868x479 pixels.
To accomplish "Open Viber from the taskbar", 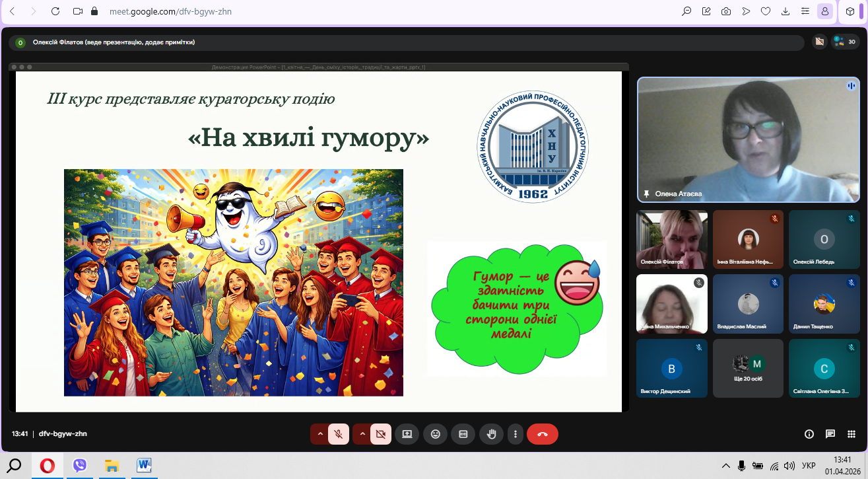I will point(80,466).
